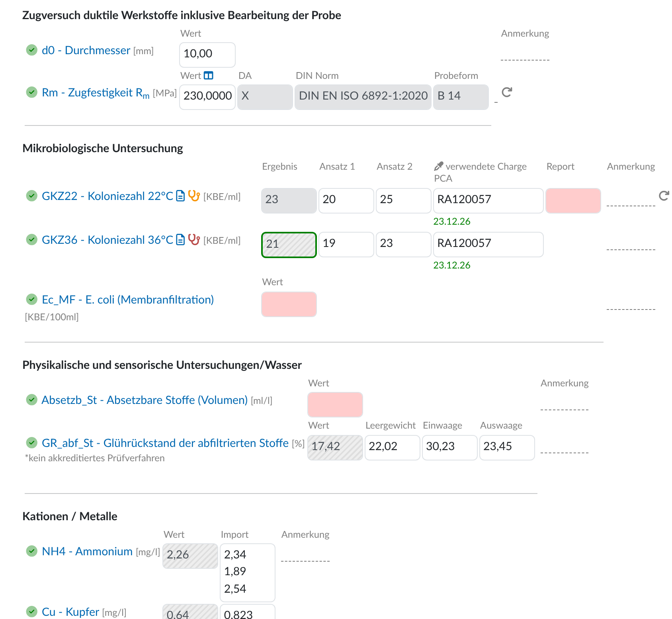The image size is (672, 619).
Task: Open the Ec_MF - E. coli (Membranfiltration) link
Action: (128, 300)
